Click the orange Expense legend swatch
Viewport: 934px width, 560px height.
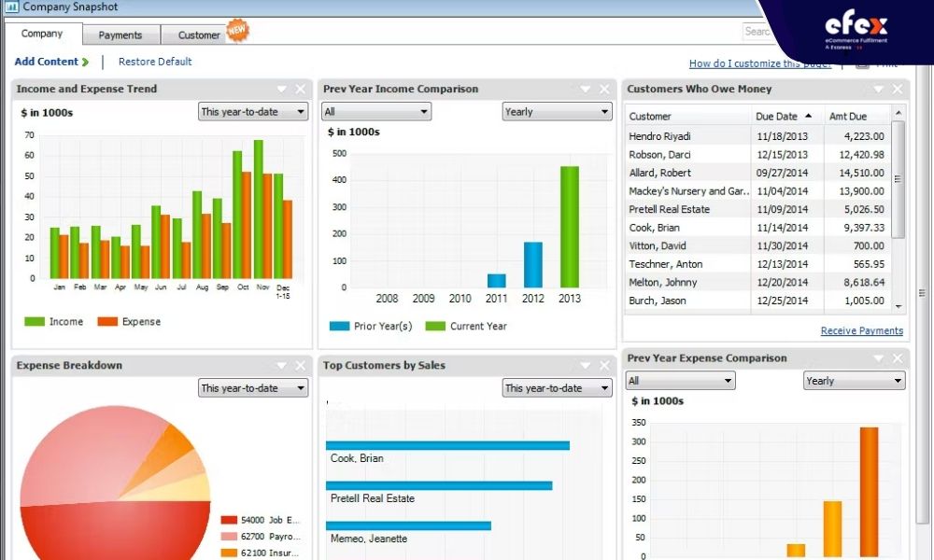(x=107, y=321)
